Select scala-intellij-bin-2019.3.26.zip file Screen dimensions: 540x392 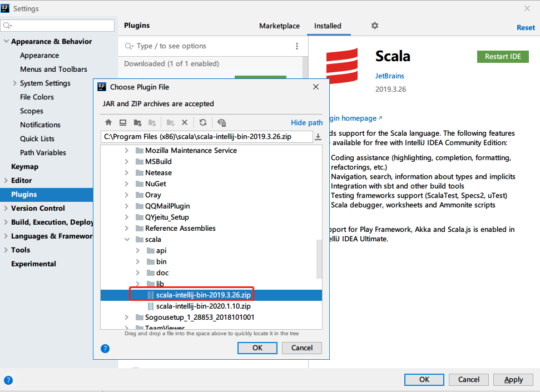click(211, 295)
